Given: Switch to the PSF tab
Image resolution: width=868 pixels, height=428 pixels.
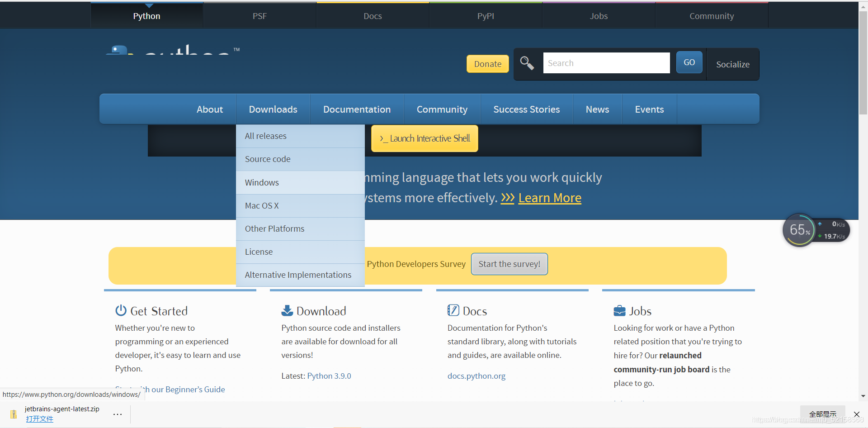Looking at the screenshot, I should (260, 16).
